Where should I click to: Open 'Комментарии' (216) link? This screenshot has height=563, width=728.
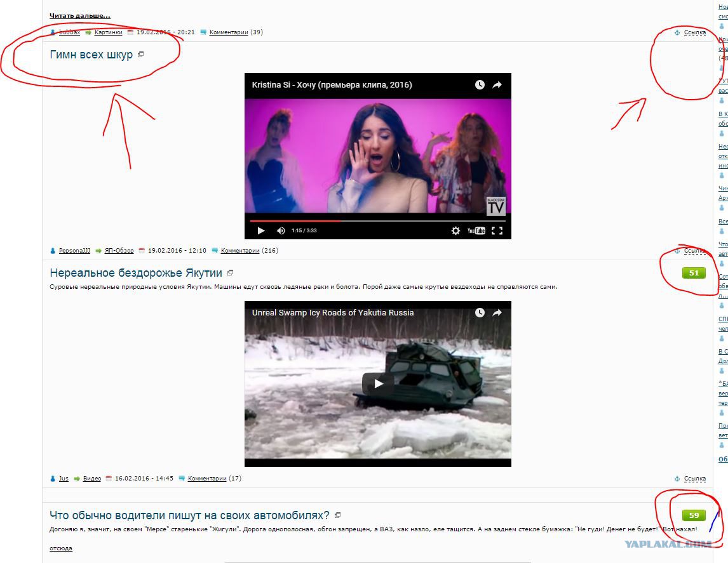(x=240, y=251)
